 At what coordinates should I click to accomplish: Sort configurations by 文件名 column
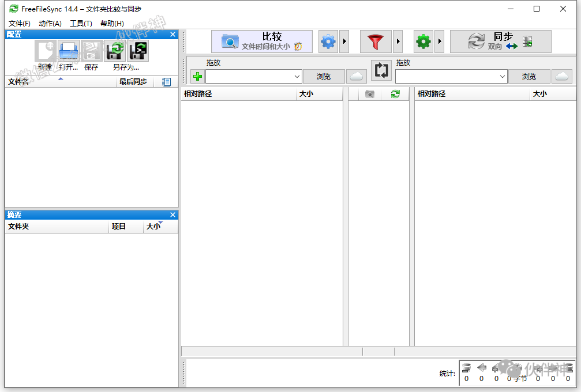point(61,82)
